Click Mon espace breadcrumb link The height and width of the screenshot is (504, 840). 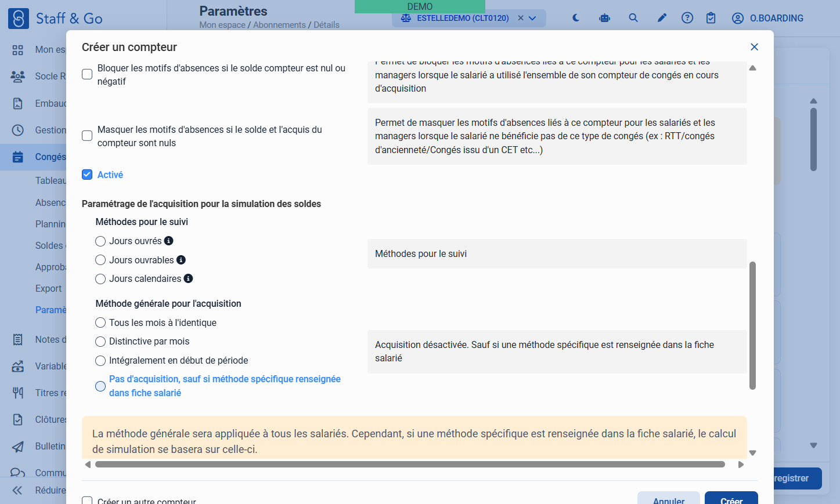pos(222,25)
